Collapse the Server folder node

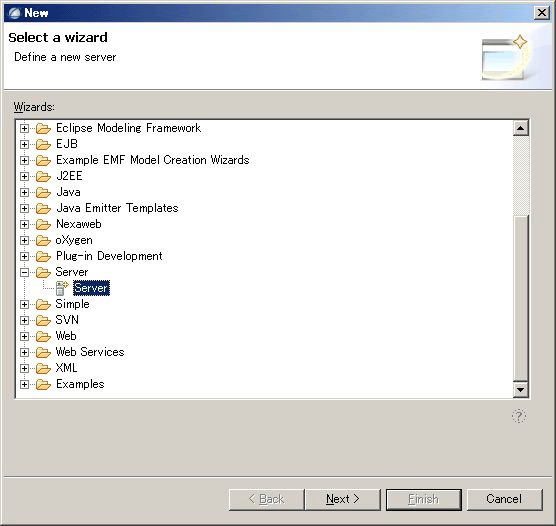(24, 272)
